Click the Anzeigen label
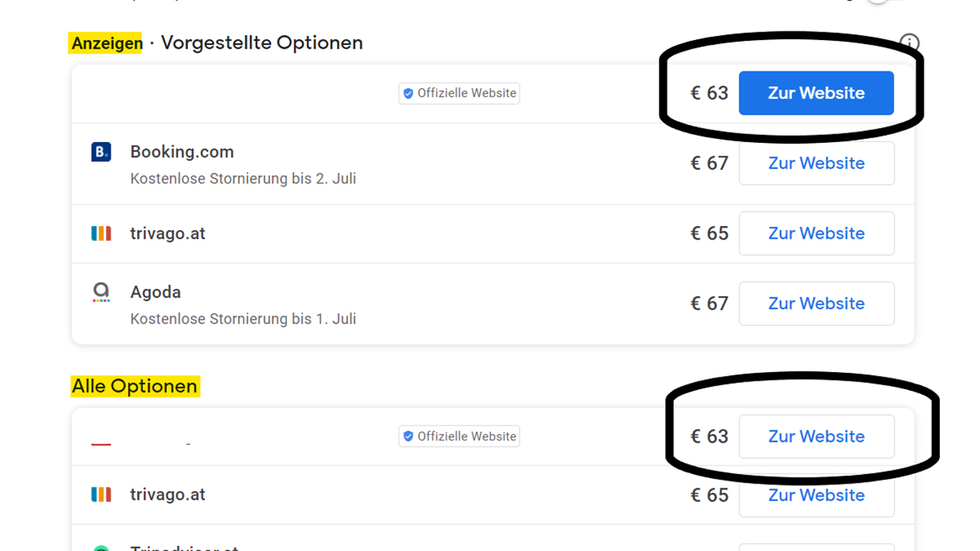Image resolution: width=980 pixels, height=551 pixels. click(107, 43)
